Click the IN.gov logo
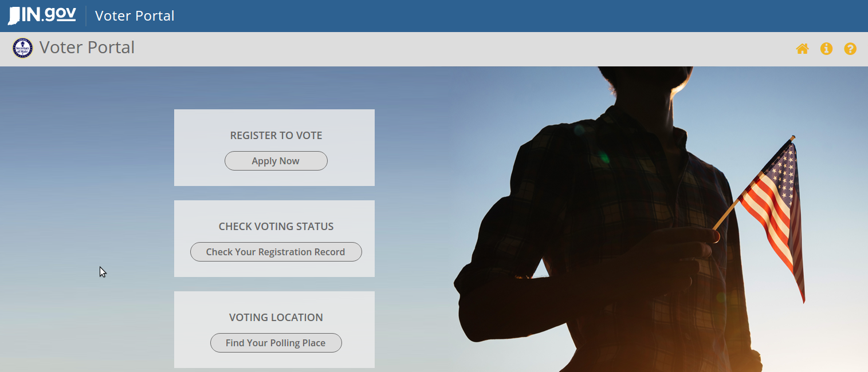Image resolution: width=868 pixels, height=372 pixels. (42, 15)
